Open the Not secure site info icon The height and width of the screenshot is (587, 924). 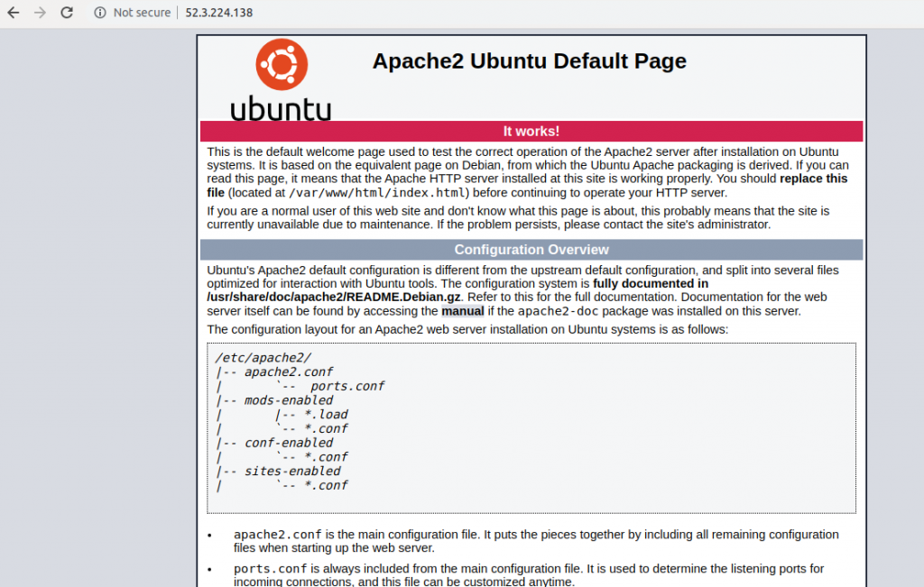(x=100, y=13)
